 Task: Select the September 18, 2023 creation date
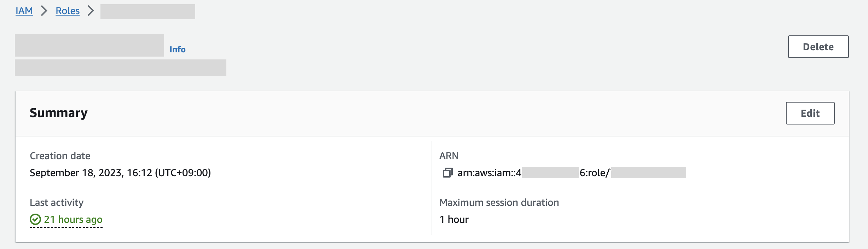(120, 173)
